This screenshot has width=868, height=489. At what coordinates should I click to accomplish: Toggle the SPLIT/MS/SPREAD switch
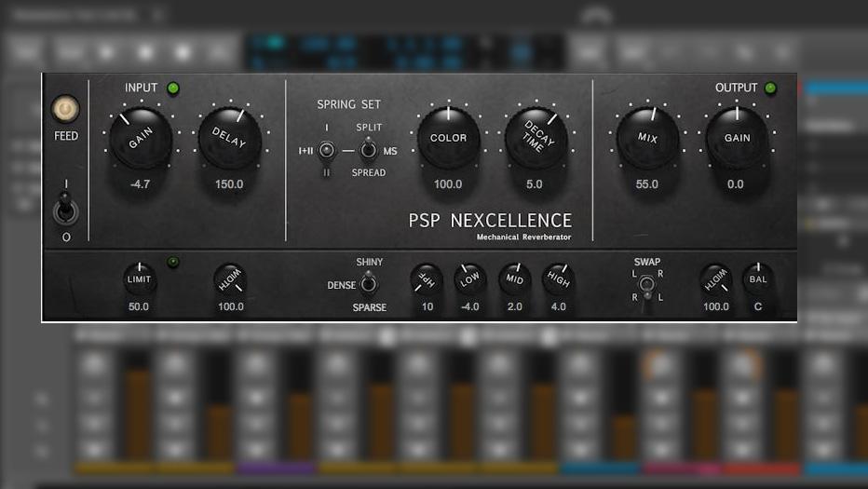coord(369,150)
